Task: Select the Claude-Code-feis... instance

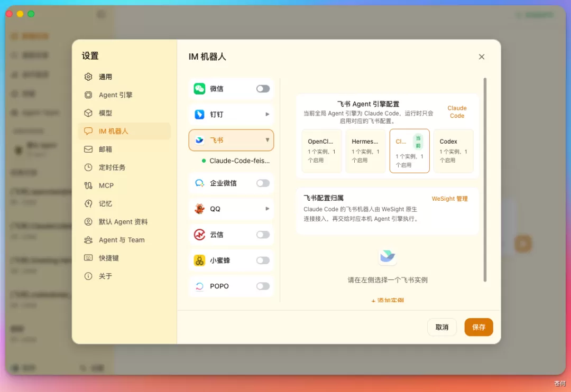Action: click(235, 161)
